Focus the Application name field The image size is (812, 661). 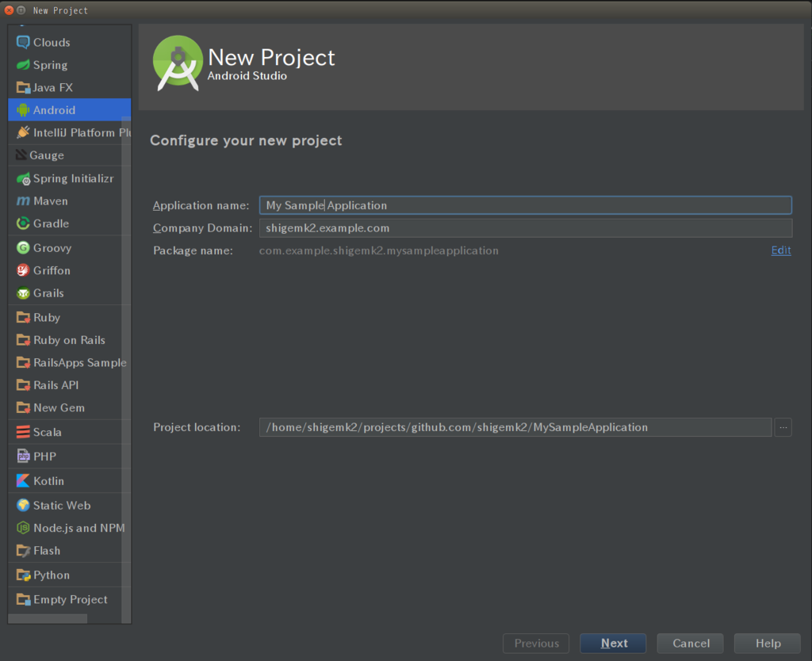click(525, 205)
